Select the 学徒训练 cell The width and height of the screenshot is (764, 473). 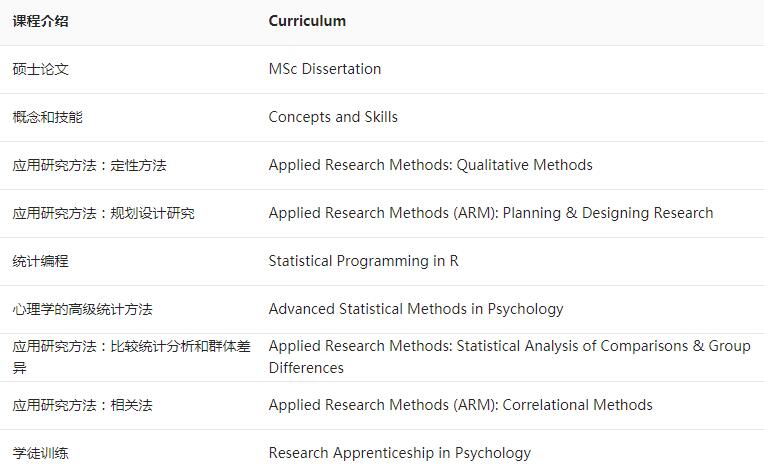coord(41,453)
